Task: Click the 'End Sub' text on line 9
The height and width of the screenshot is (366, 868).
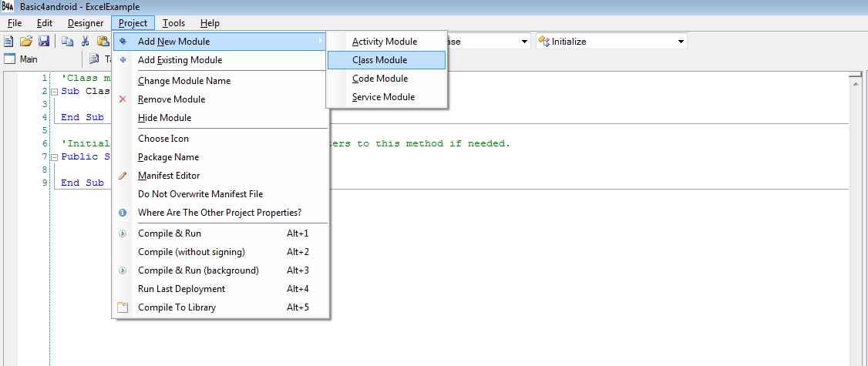Action: point(82,183)
